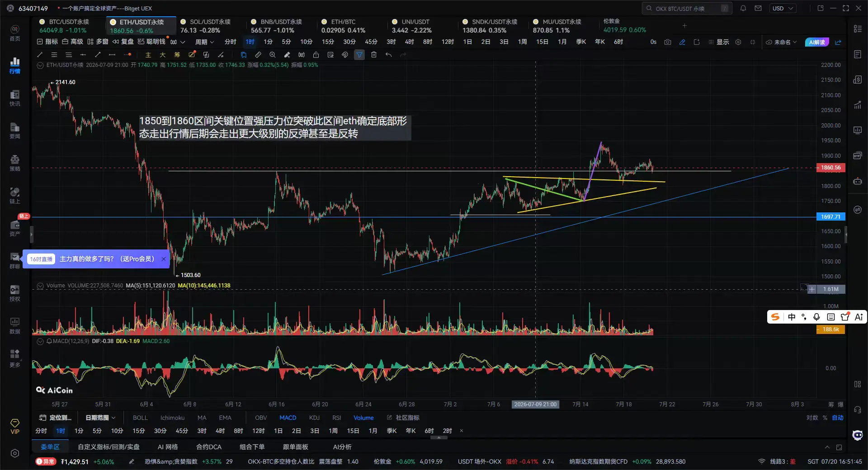
Task: Undo the last drawing action
Action: [388, 55]
